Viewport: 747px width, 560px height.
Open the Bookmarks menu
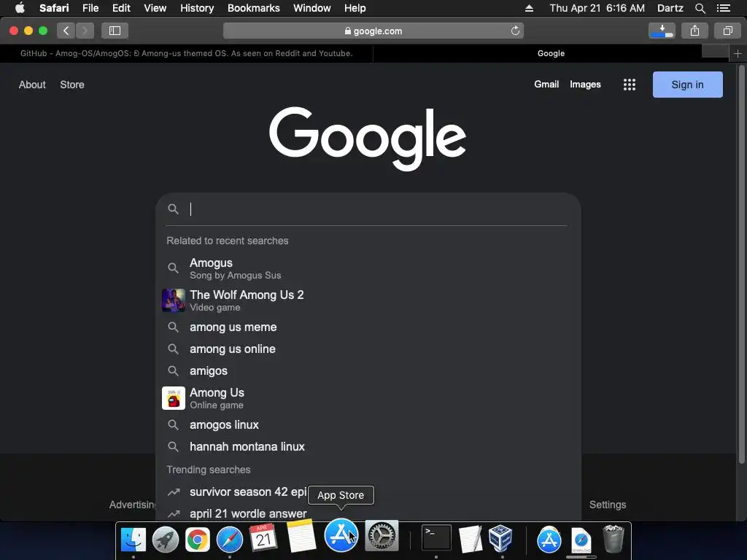point(253,8)
